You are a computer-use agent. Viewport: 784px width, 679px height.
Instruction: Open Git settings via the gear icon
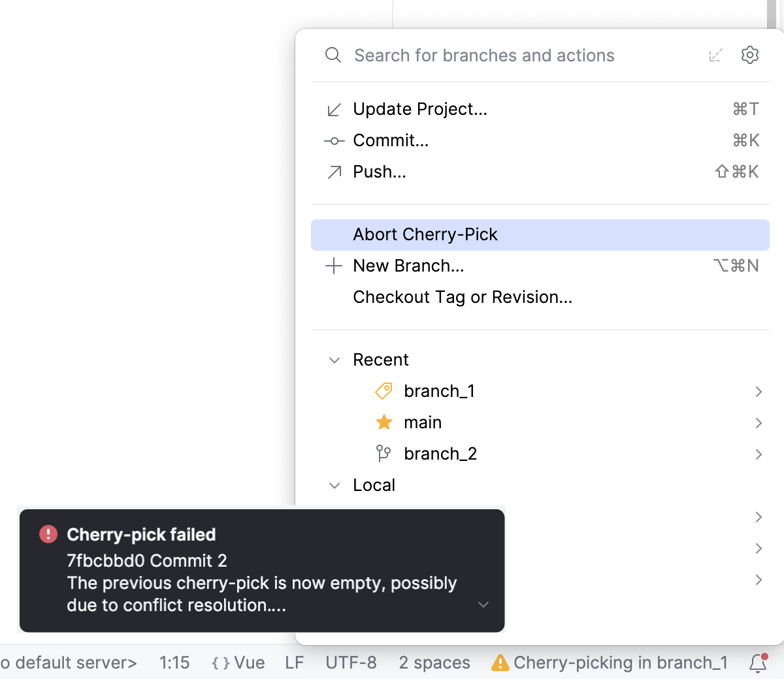pyautogui.click(x=749, y=55)
